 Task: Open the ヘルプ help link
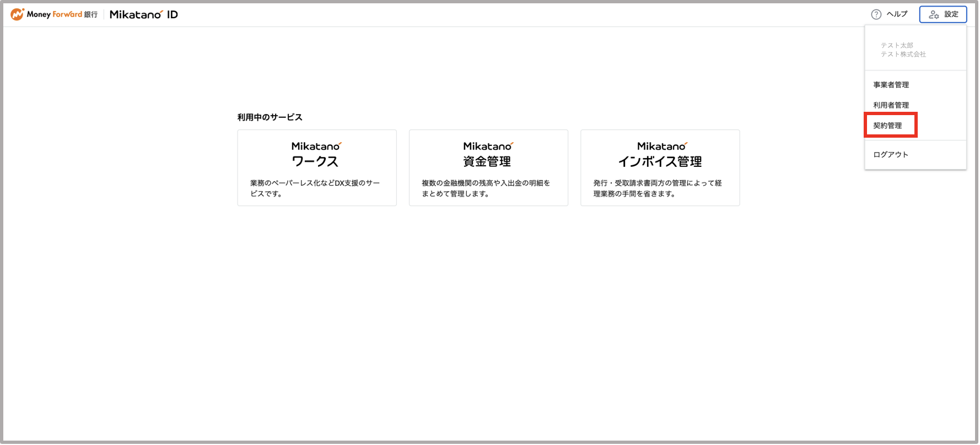pyautogui.click(x=889, y=14)
